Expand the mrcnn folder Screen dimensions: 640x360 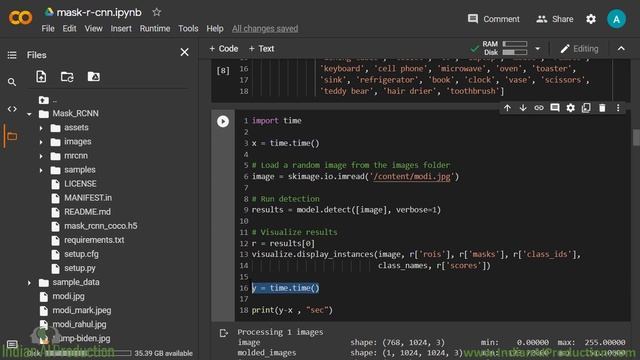[x=41, y=156]
